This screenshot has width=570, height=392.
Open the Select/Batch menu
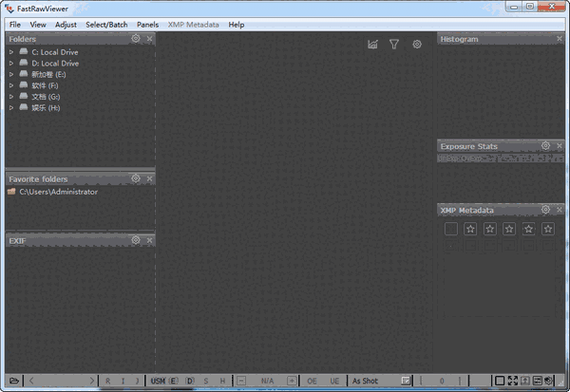tap(105, 24)
